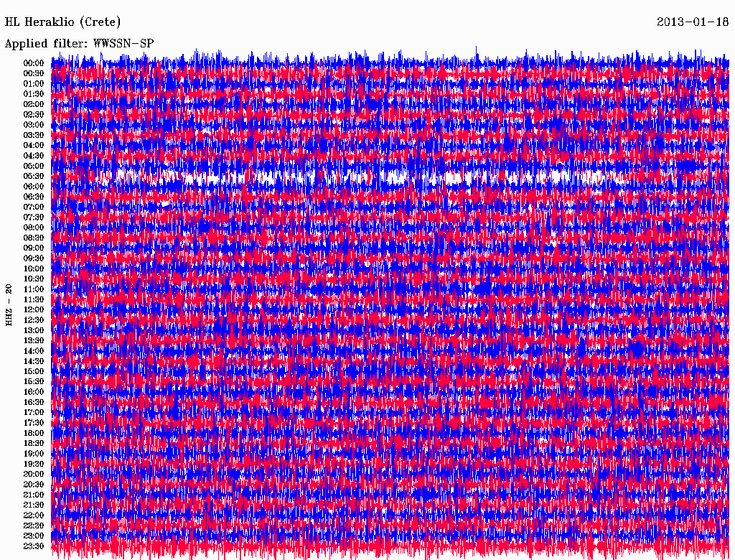The height and width of the screenshot is (560, 735).
Task: Select the 22:00 time row label
Action: (x=34, y=515)
